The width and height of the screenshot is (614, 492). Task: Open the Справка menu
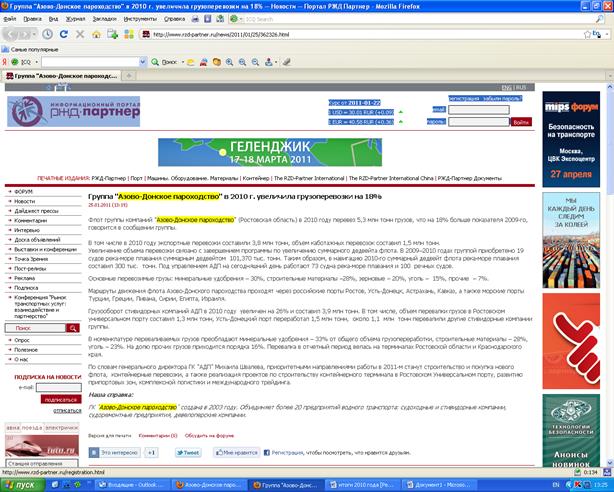174,19
